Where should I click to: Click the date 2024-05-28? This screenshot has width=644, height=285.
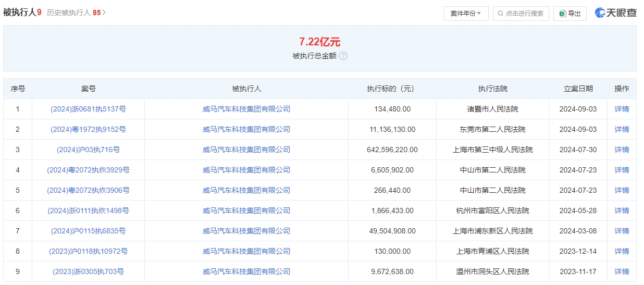coord(578,210)
